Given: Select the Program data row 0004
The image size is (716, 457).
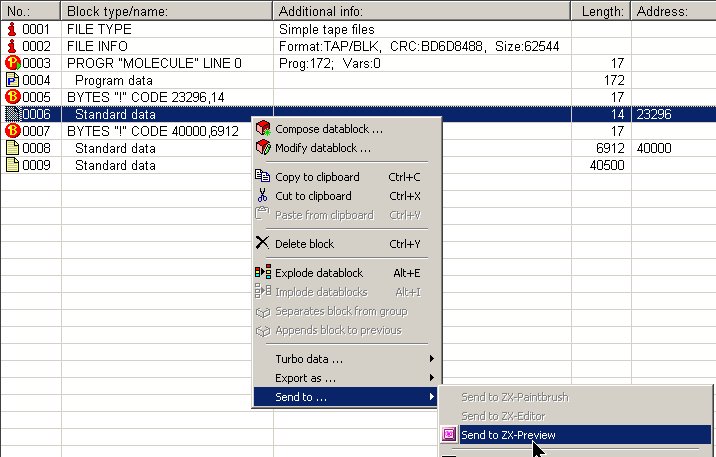Looking at the screenshot, I should [x=114, y=80].
